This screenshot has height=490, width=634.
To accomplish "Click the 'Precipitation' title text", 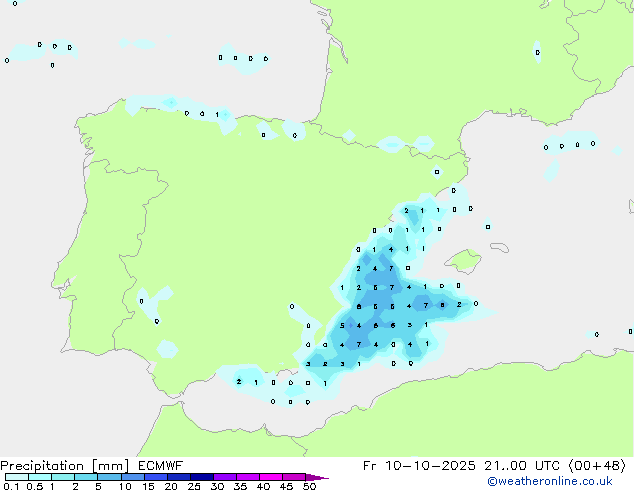I will click(42, 466).
